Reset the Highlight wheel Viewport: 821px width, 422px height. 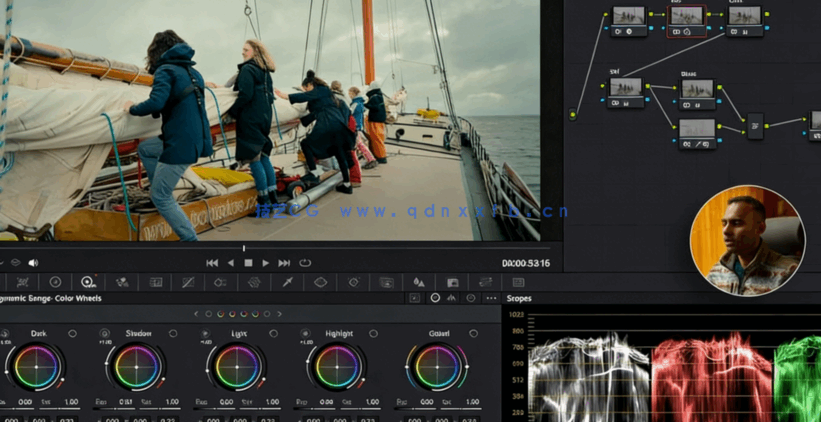[x=373, y=334]
